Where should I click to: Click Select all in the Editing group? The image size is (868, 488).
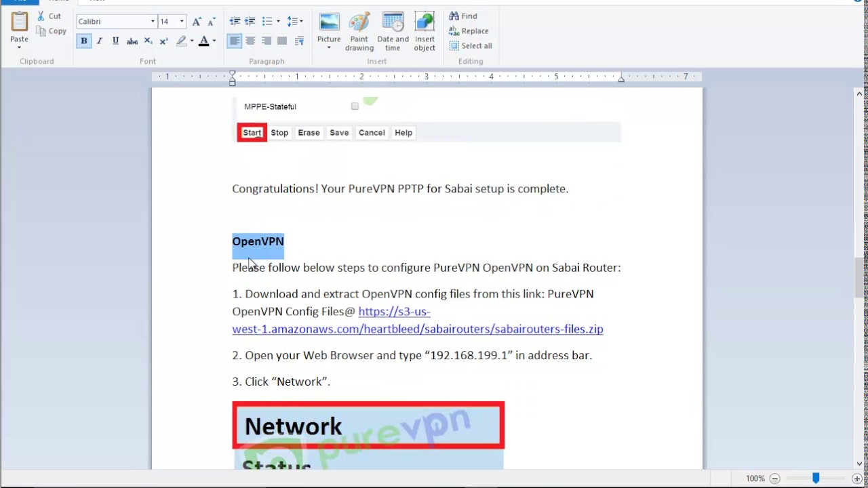click(x=471, y=46)
